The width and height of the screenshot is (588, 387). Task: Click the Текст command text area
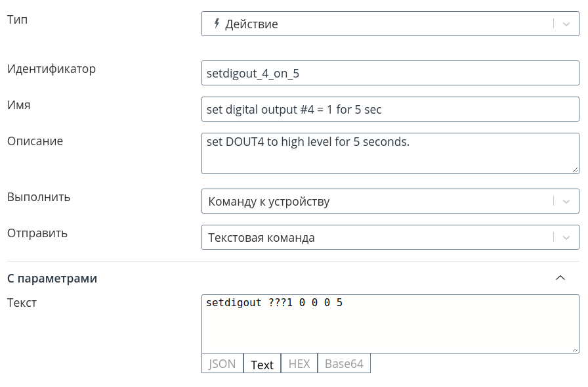(390, 323)
